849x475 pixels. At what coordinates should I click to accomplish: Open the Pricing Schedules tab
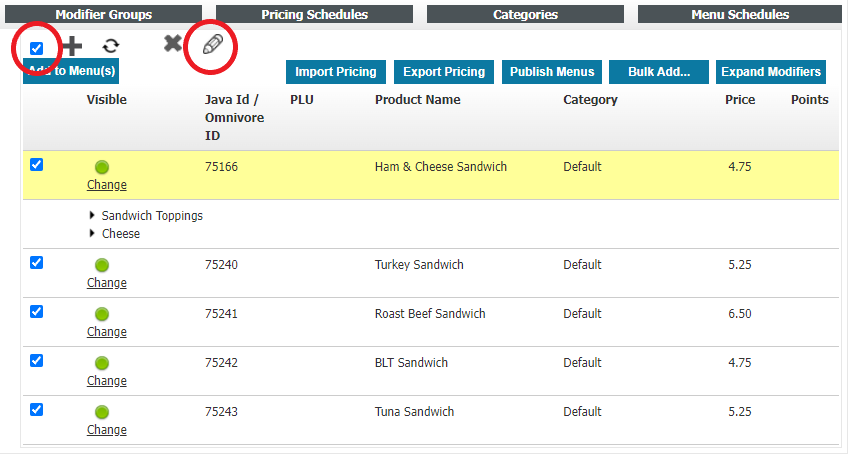(315, 15)
